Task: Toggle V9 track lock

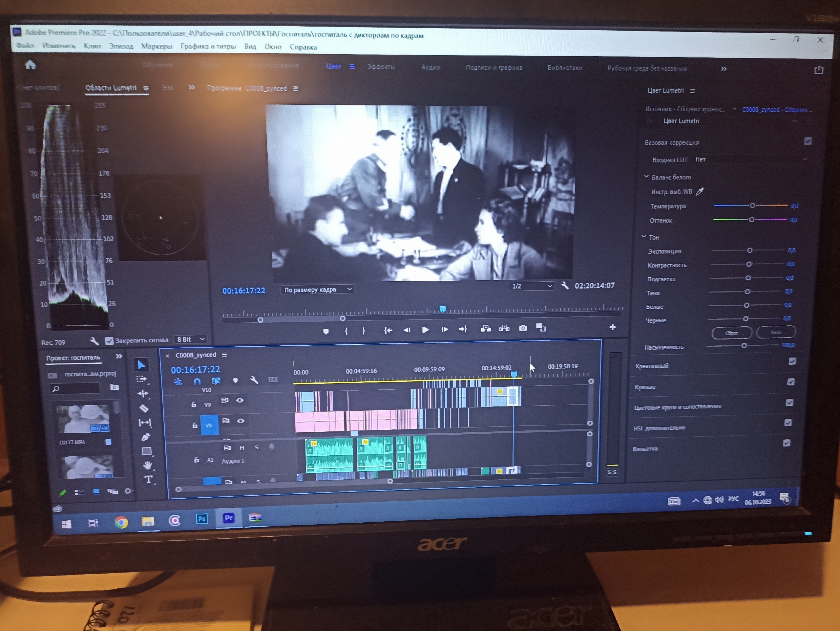Action: pyautogui.click(x=194, y=404)
